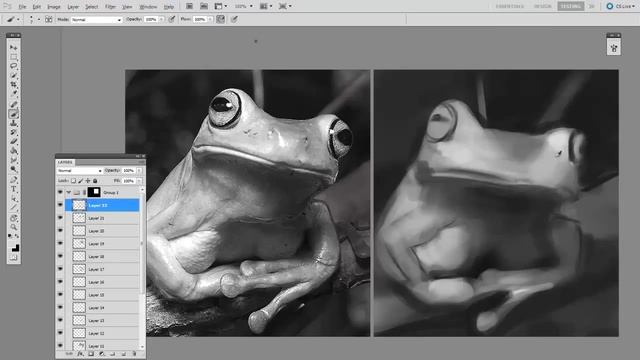Open the layer Opacity arrow in Layers panel

139,170
